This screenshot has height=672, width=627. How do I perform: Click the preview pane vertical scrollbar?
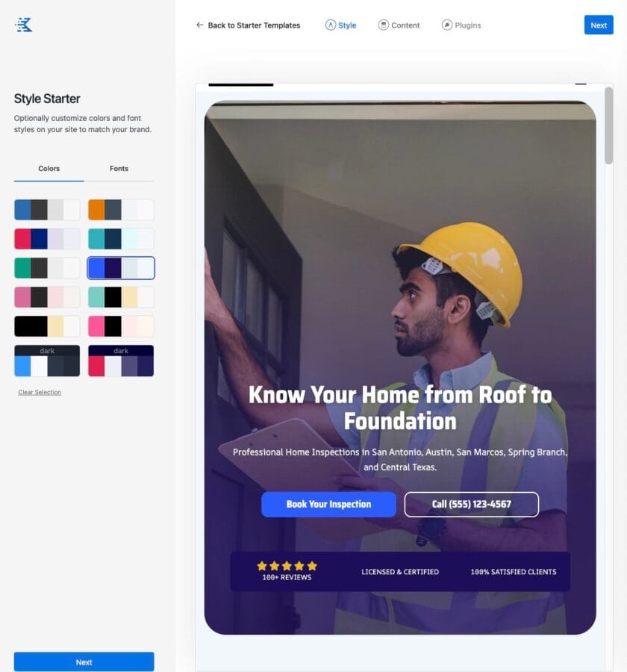click(608, 125)
